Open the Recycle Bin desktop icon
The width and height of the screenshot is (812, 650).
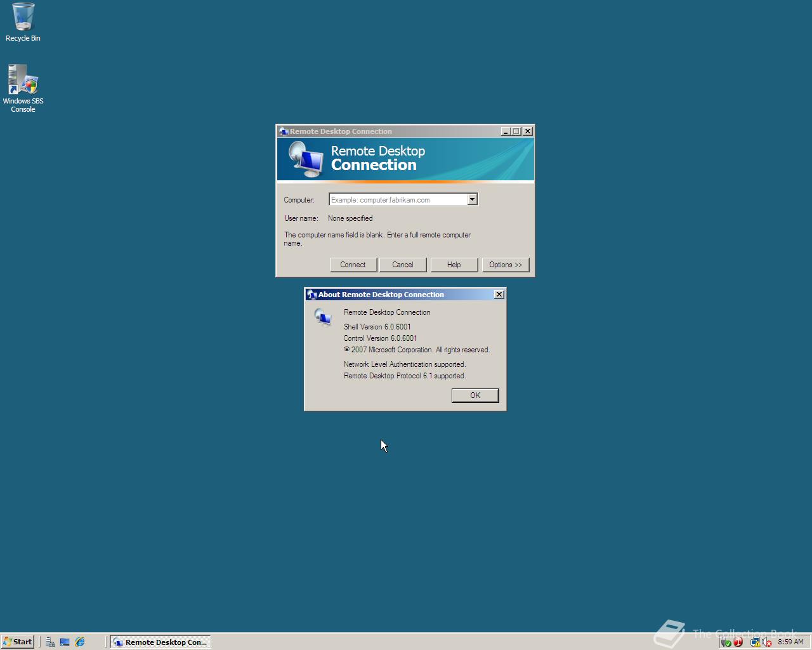(23, 22)
